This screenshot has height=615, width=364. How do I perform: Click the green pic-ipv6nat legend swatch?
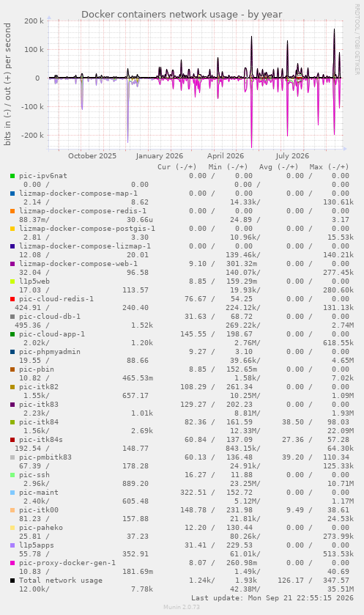point(12,176)
